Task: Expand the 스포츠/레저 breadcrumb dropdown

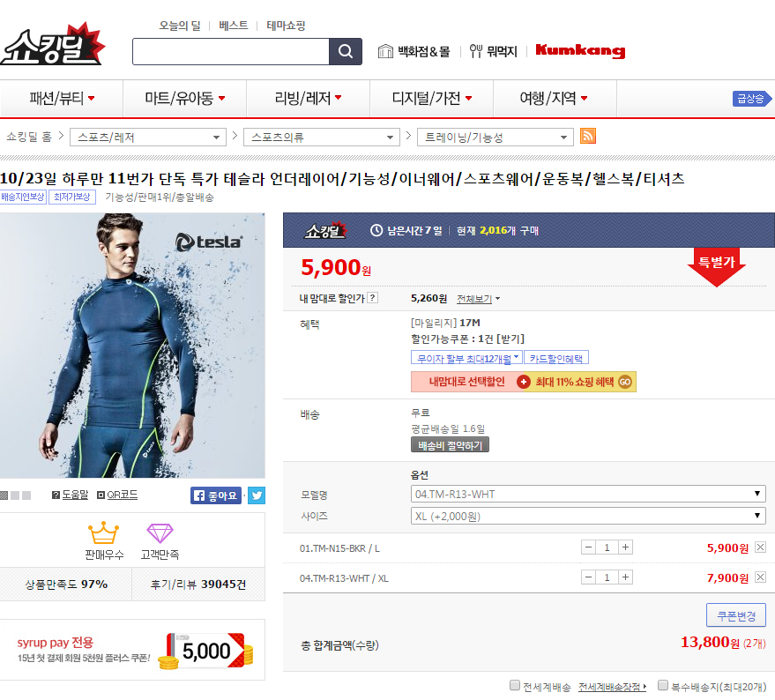Action: (x=148, y=138)
